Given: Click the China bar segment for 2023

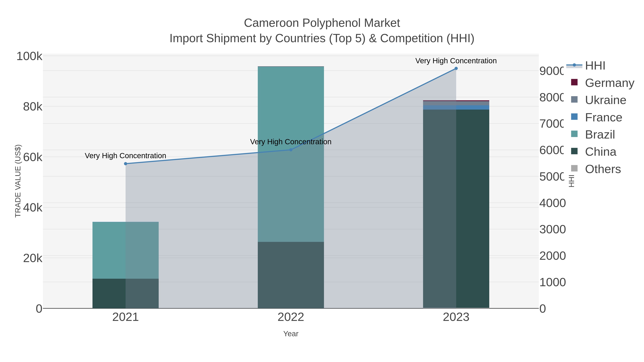Looking at the screenshot, I should point(456,209).
